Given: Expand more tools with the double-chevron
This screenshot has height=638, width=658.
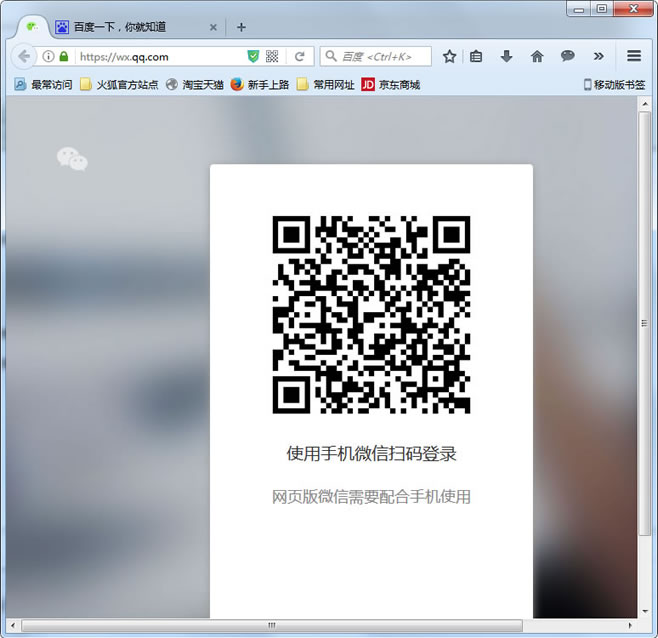Looking at the screenshot, I should [598, 56].
